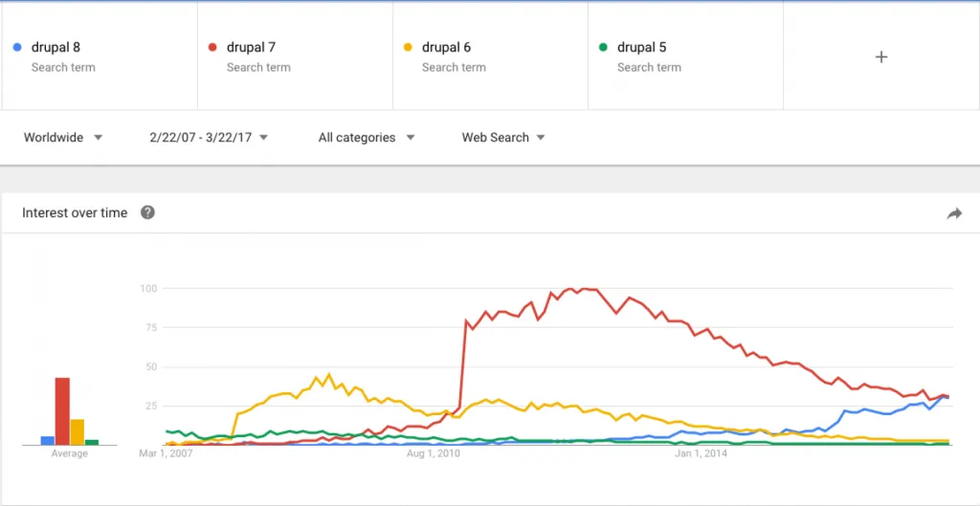Click the red average bar

click(62, 411)
